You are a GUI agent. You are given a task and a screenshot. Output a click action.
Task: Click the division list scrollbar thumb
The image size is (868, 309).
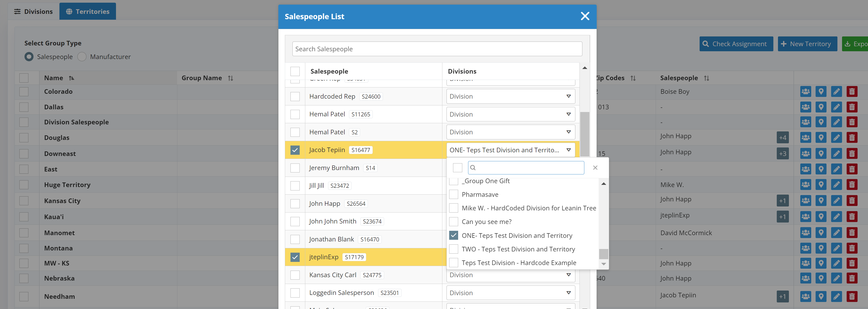pyautogui.click(x=603, y=254)
